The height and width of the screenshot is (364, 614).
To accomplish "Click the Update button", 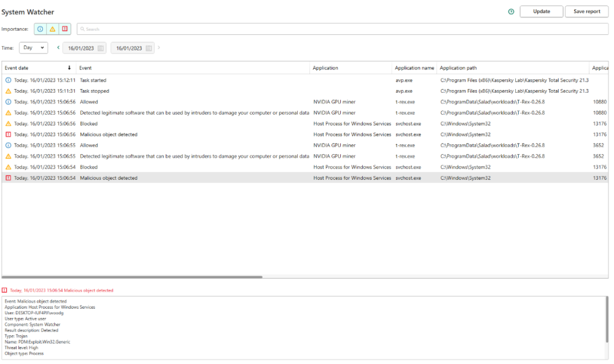I will point(541,11).
